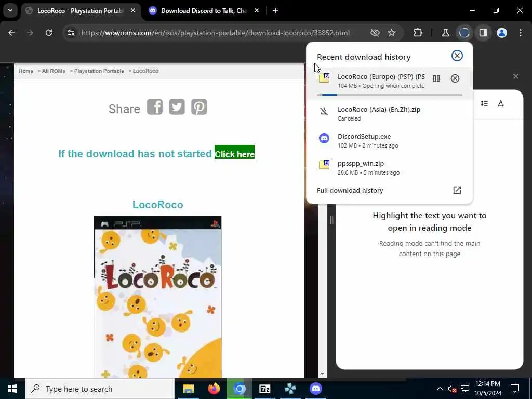The height and width of the screenshot is (399, 532).
Task: Click the LocoRoco game cover image
Action: pos(158,297)
